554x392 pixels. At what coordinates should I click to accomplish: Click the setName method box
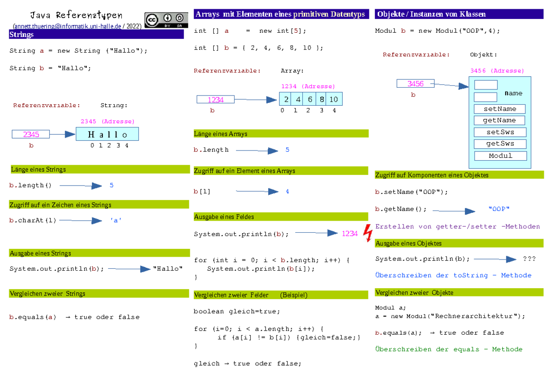(x=500, y=109)
